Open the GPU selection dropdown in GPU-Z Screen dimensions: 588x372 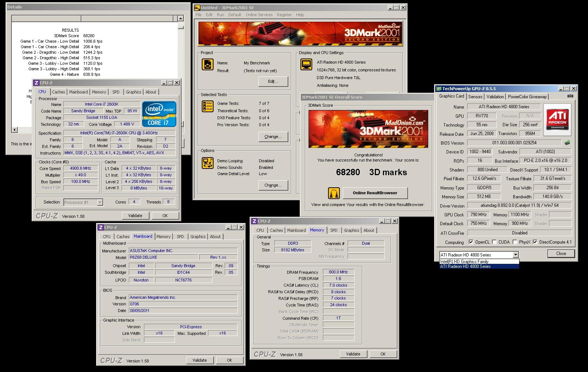pos(515,255)
